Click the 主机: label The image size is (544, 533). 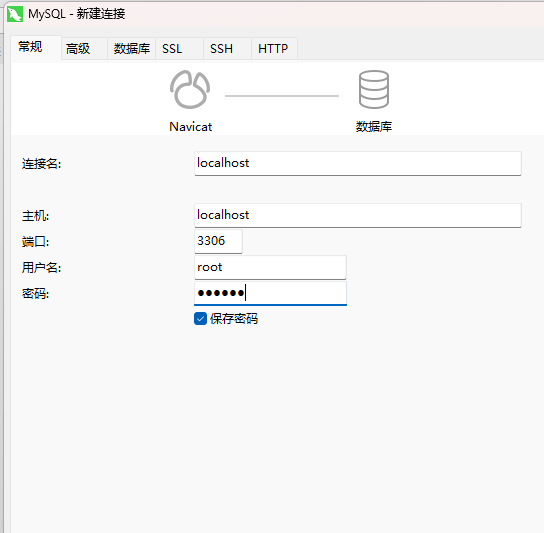[x=35, y=216]
